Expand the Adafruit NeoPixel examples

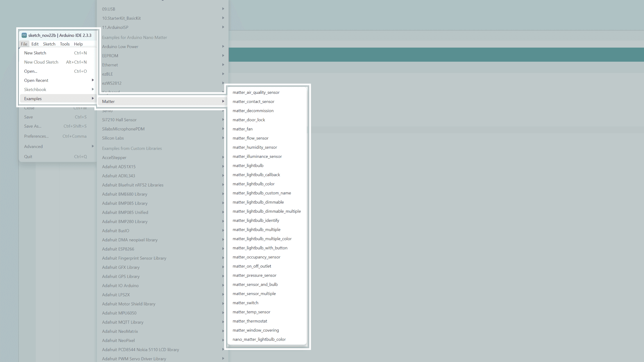[x=118, y=341]
